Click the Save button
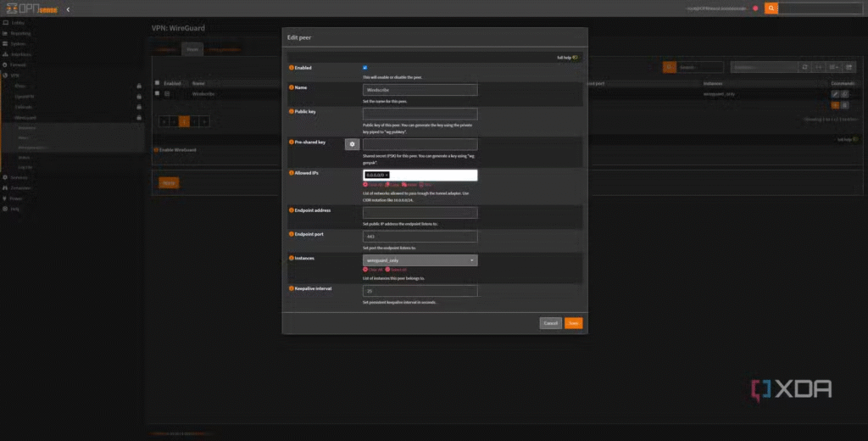The image size is (868, 441). [x=573, y=323]
